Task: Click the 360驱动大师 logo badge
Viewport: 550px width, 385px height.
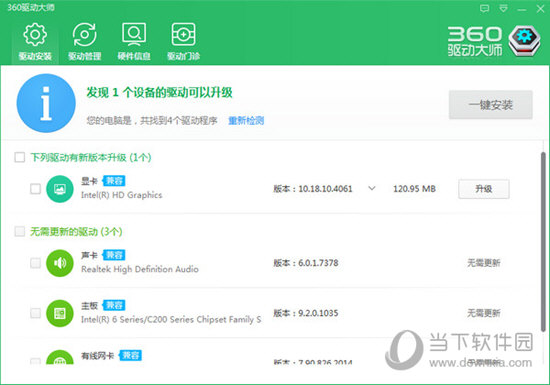Action: pyautogui.click(x=524, y=41)
